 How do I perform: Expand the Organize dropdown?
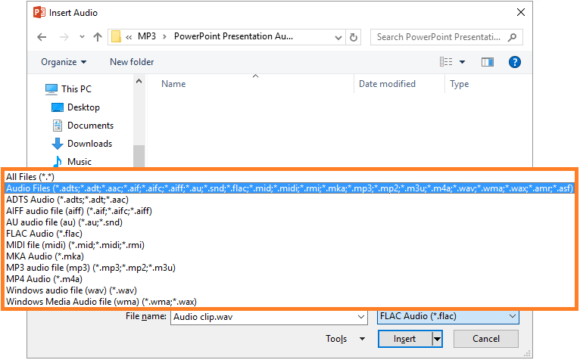64,62
